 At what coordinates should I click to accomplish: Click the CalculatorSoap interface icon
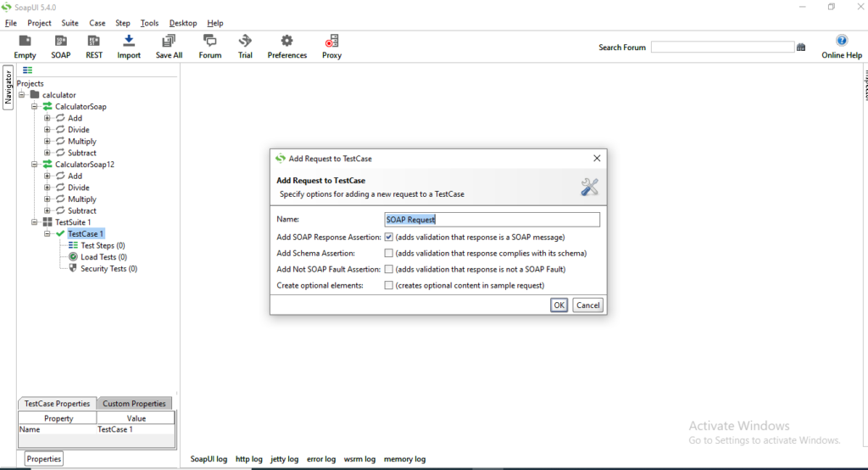pyautogui.click(x=47, y=106)
